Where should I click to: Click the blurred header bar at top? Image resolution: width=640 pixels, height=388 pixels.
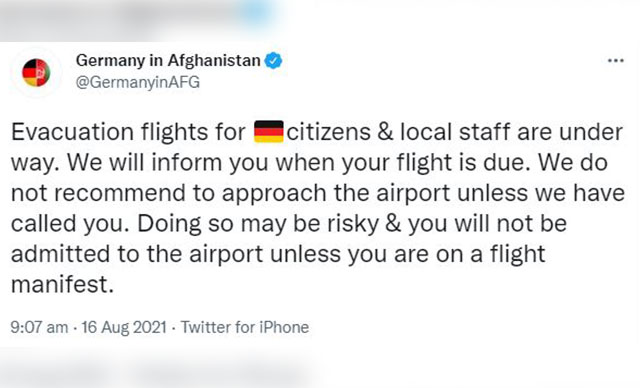[x=141, y=20]
